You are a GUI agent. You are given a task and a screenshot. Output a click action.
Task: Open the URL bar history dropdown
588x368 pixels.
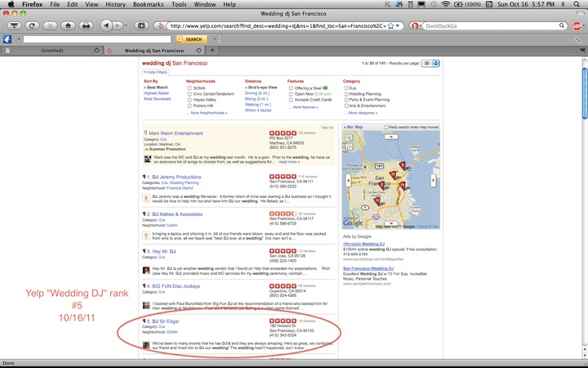(x=398, y=26)
